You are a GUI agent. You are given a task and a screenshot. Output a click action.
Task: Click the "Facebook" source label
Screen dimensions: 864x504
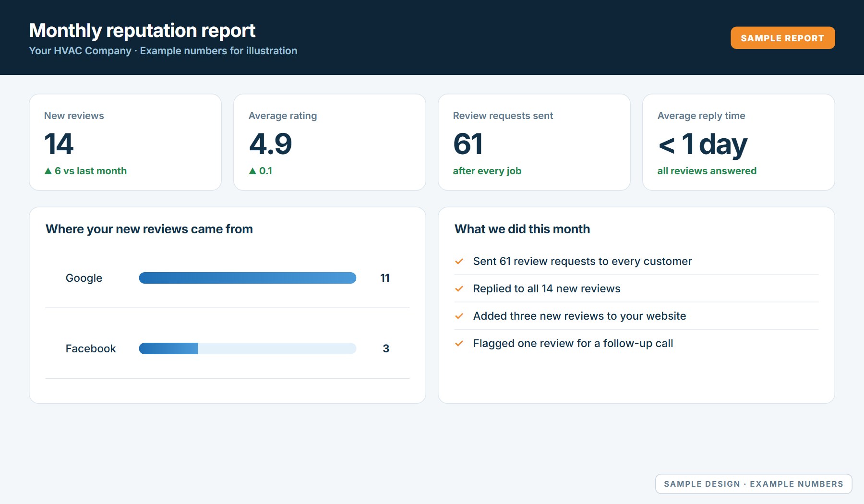pos(91,348)
